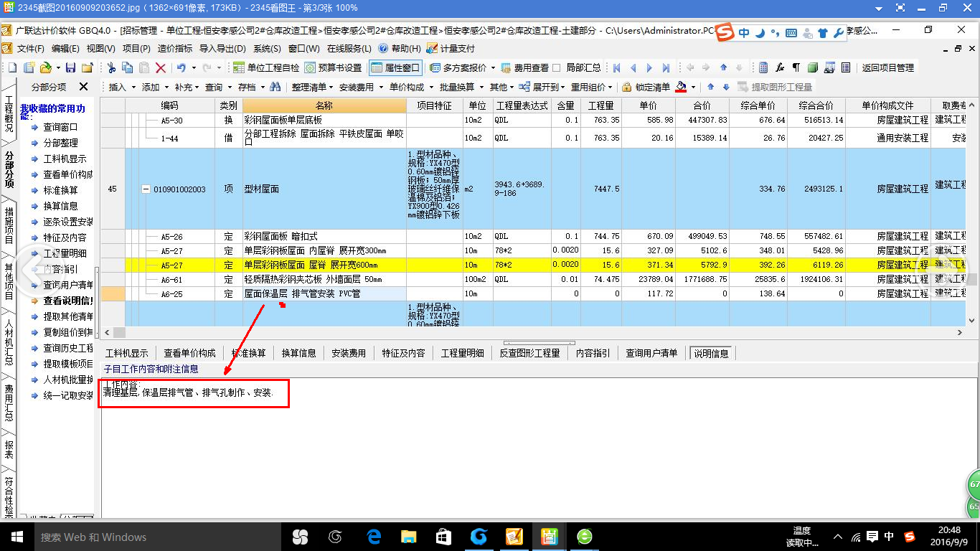Open the 查询 dropdown in toolbar

(217, 87)
